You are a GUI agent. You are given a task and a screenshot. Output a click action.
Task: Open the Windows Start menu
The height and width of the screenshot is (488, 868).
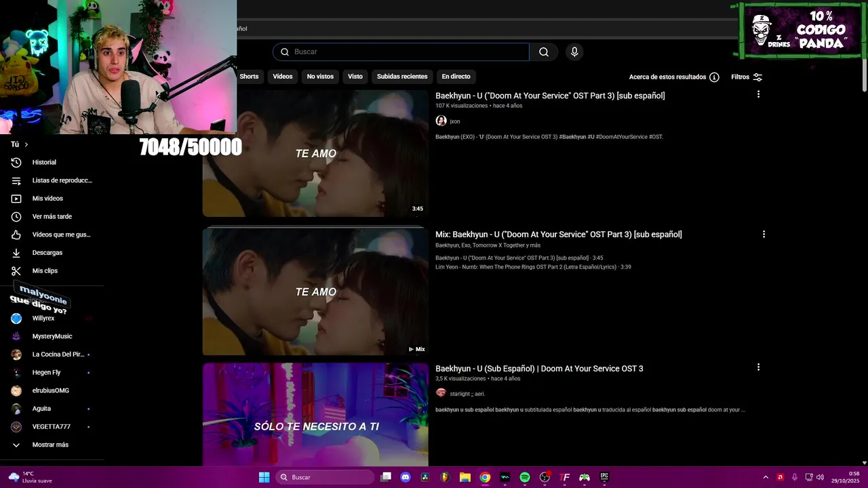[264, 477]
